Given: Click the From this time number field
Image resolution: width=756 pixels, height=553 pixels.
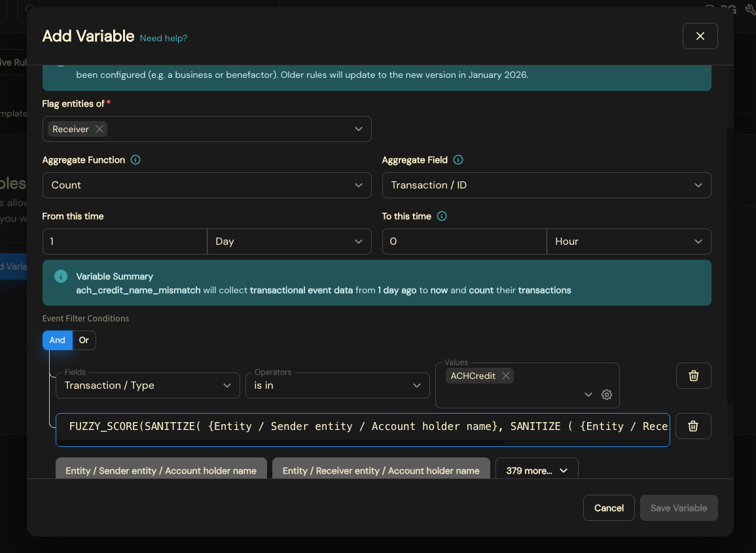Looking at the screenshot, I should coord(125,241).
